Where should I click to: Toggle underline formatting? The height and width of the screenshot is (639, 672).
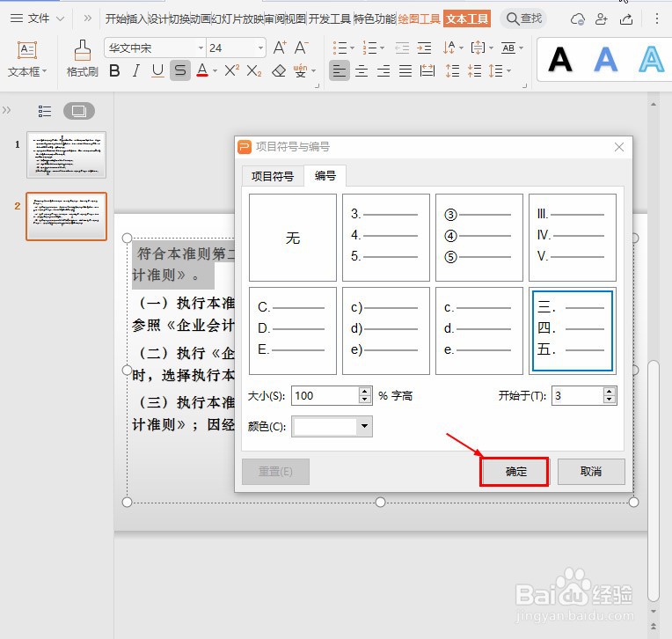coord(157,70)
